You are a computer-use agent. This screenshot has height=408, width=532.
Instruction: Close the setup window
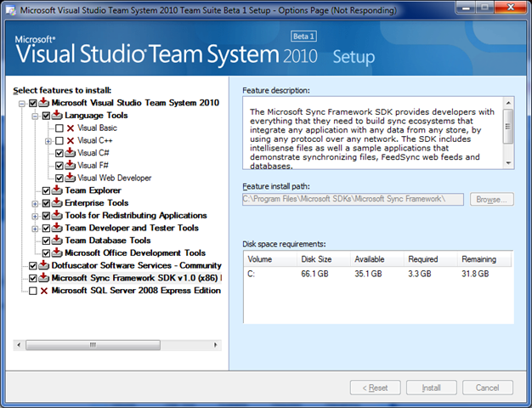[x=511, y=7]
